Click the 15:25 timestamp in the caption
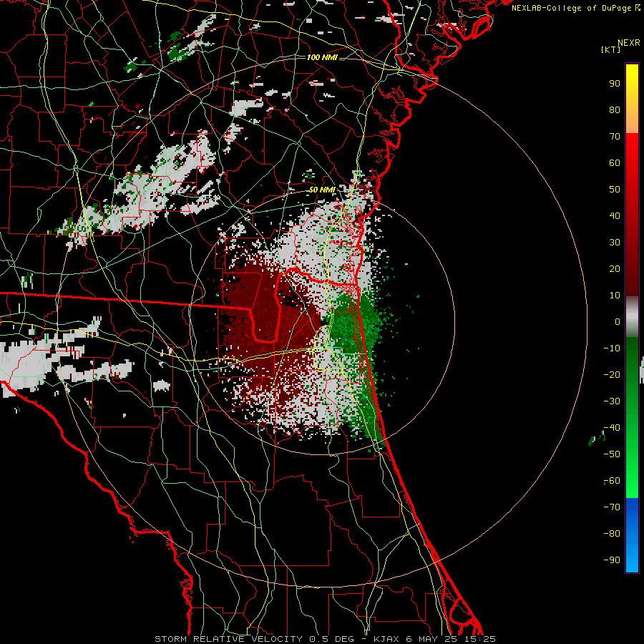This screenshot has width=644, height=644. (480, 639)
